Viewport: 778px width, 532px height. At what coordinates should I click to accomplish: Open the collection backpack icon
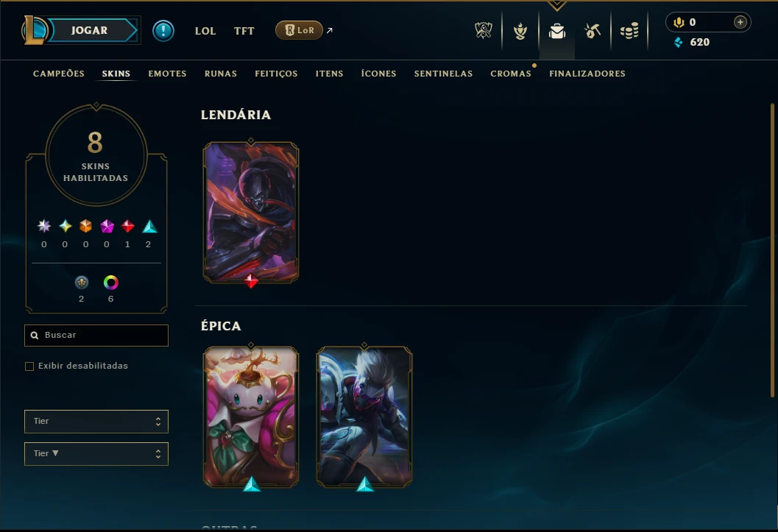pos(556,31)
